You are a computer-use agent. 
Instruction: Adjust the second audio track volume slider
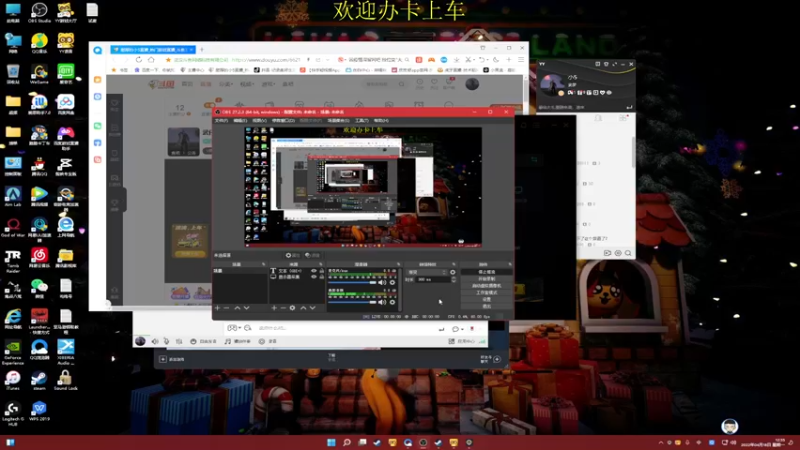pyautogui.click(x=352, y=302)
